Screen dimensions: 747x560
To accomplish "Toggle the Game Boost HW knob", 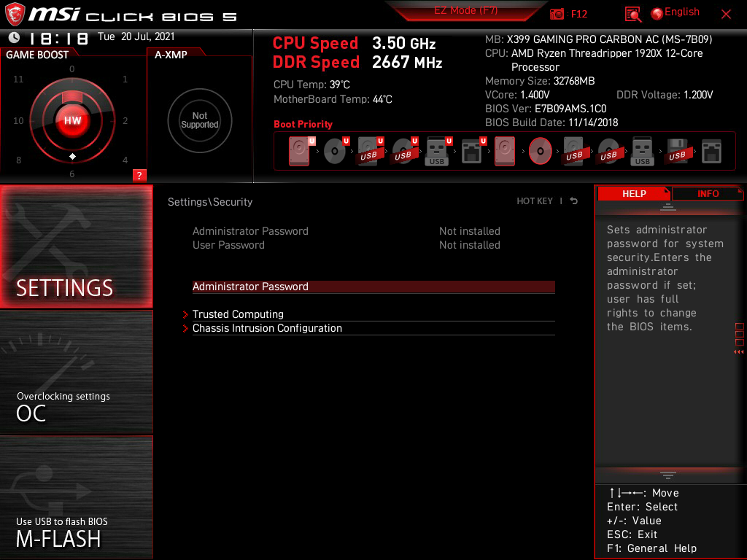I will (x=72, y=120).
